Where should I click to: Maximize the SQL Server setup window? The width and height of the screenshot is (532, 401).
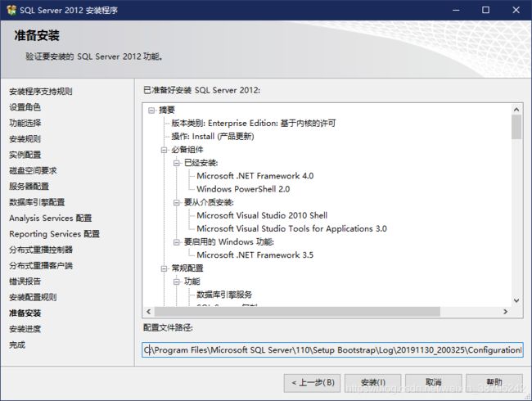coord(486,10)
